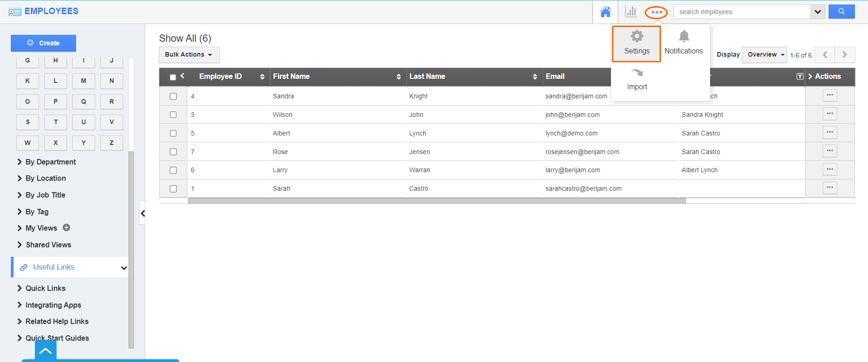Screen dimensions: 868x362
Task: Go to the home icon
Action: (605, 12)
